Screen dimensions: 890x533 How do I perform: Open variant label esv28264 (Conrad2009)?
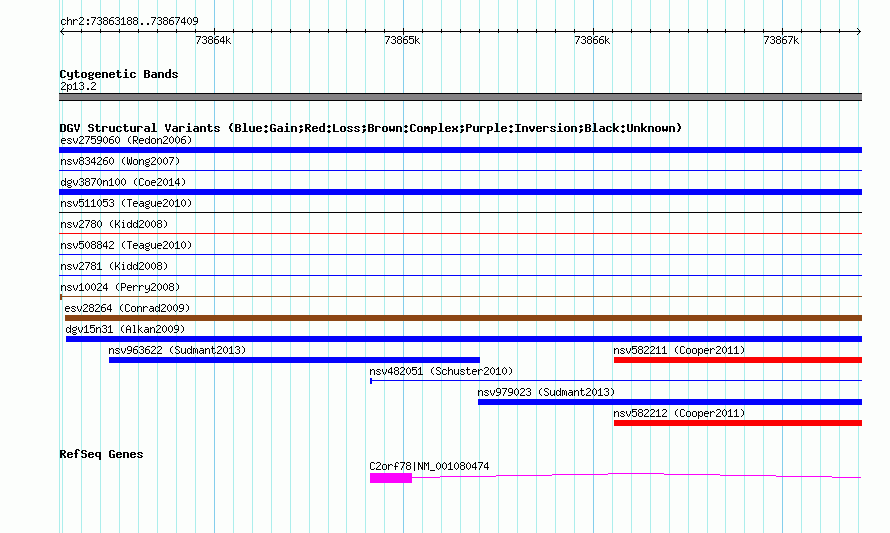pos(127,308)
